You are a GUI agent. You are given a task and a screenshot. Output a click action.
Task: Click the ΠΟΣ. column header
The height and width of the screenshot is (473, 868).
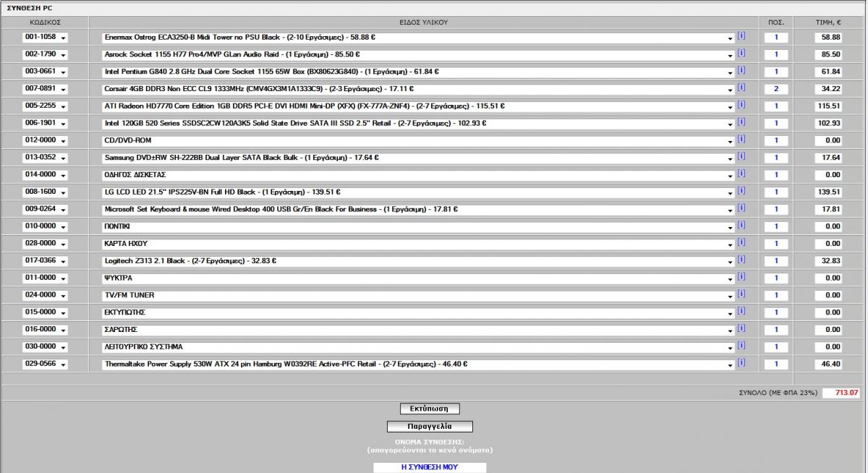tap(776, 22)
